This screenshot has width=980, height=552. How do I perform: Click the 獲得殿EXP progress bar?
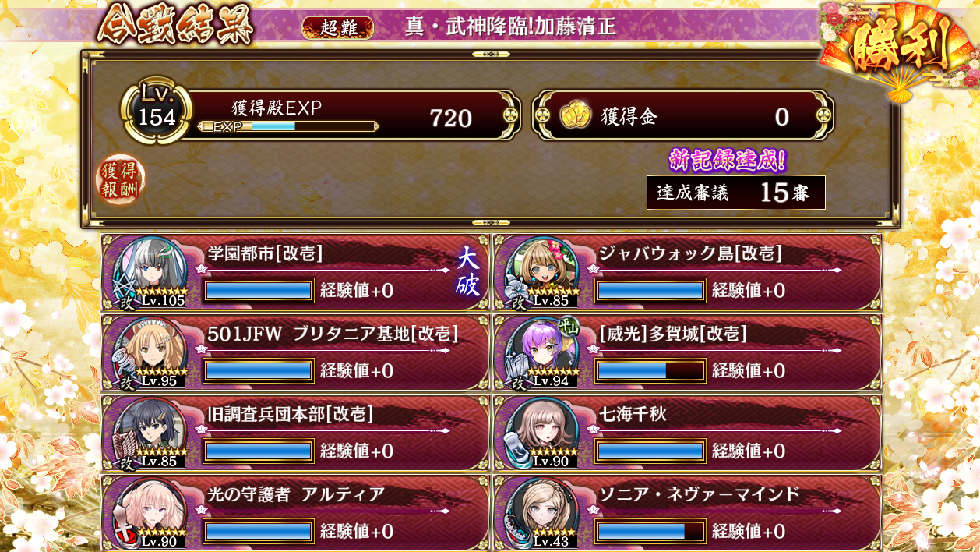pyautogui.click(x=288, y=126)
